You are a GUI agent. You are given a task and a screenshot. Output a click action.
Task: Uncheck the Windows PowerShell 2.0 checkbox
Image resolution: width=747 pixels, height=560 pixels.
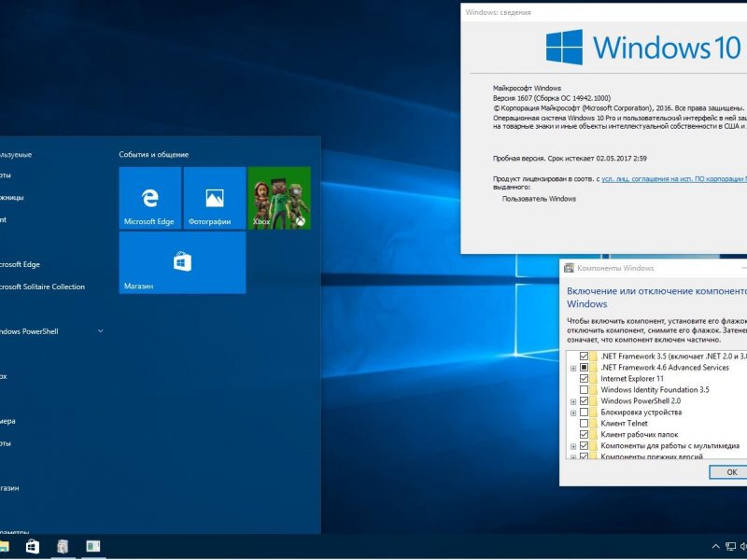coord(584,401)
